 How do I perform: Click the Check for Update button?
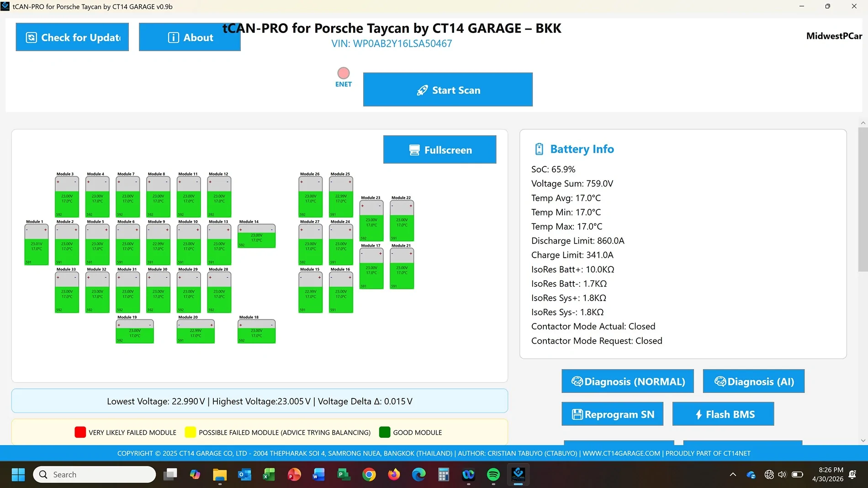click(x=72, y=37)
